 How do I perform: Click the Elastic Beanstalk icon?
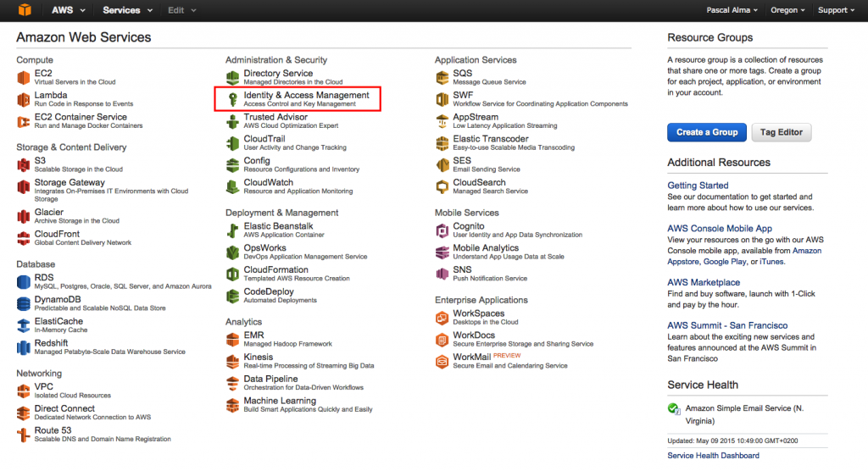pyautogui.click(x=232, y=230)
